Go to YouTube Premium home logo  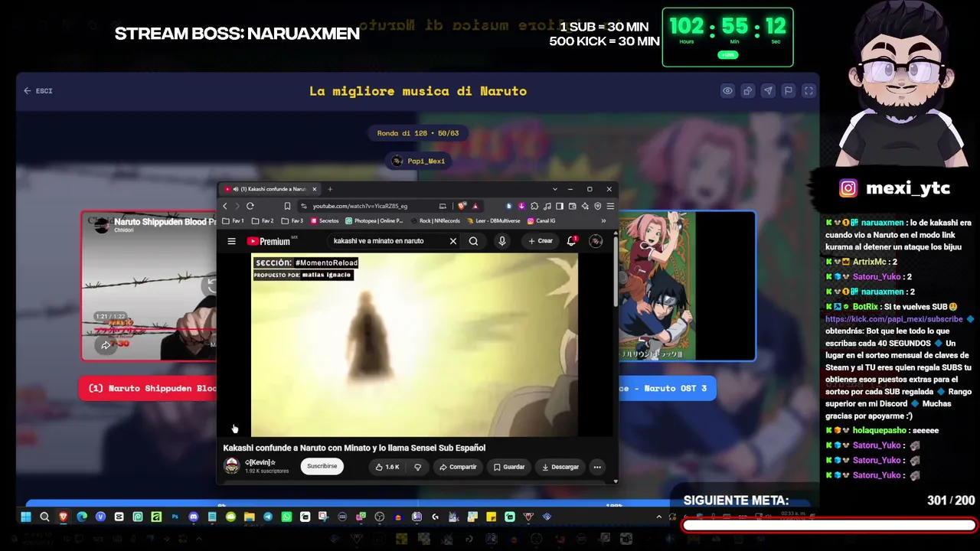[x=269, y=241]
